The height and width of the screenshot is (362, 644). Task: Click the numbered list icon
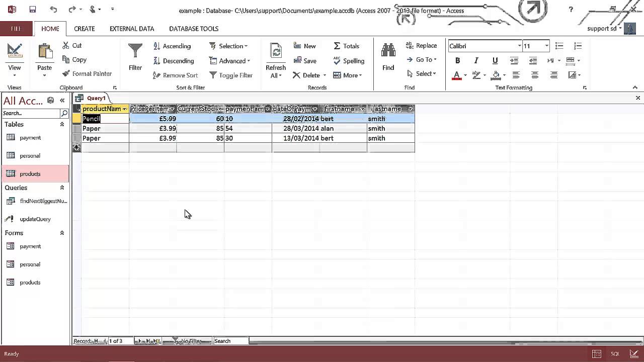[x=578, y=46]
